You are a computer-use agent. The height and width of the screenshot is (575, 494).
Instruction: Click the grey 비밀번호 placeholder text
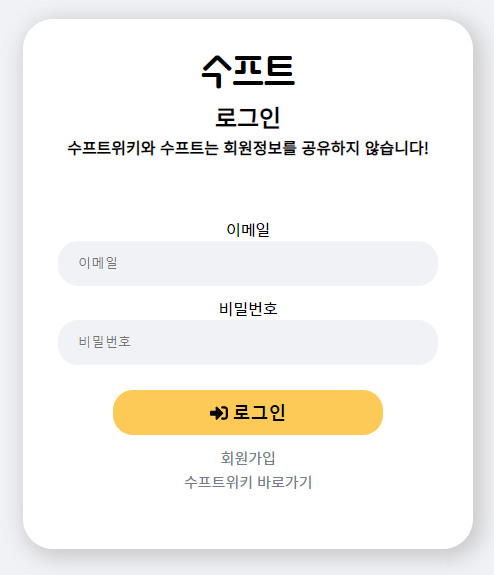tap(105, 342)
